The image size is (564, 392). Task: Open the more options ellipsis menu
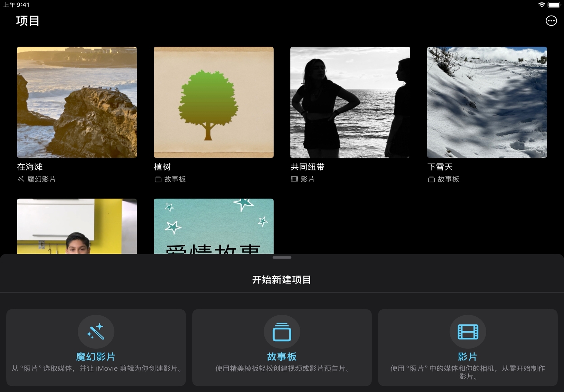tap(551, 21)
